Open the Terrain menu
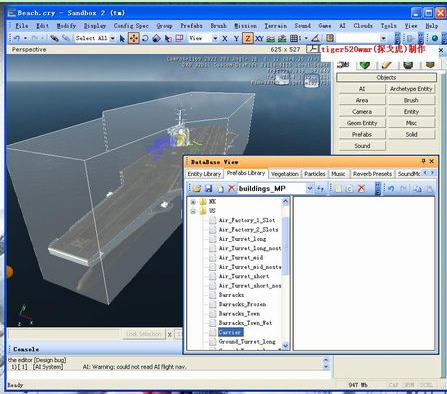This screenshot has width=447, height=394. point(276,26)
